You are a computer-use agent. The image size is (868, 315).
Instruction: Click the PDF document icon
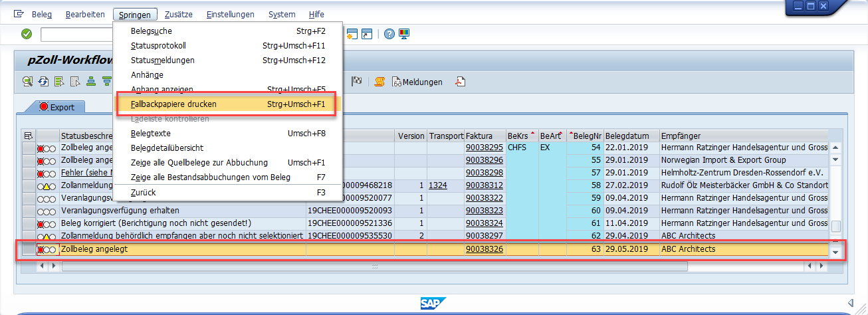(x=460, y=82)
